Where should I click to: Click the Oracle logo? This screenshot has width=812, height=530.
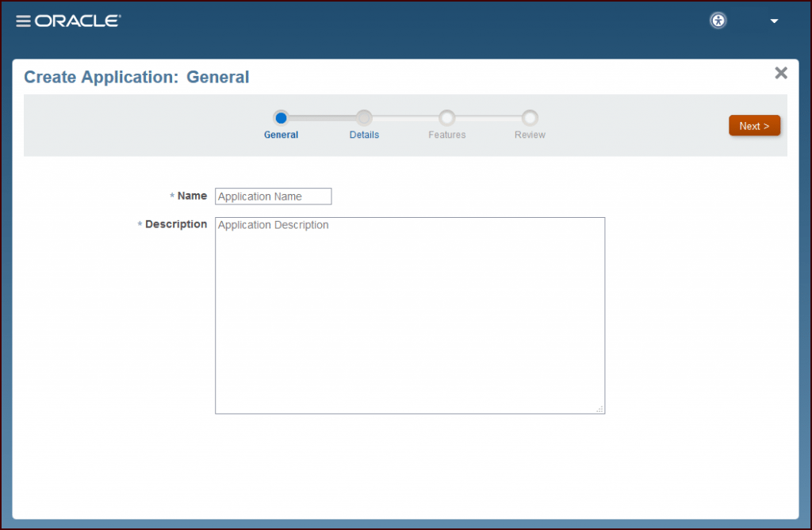78,21
